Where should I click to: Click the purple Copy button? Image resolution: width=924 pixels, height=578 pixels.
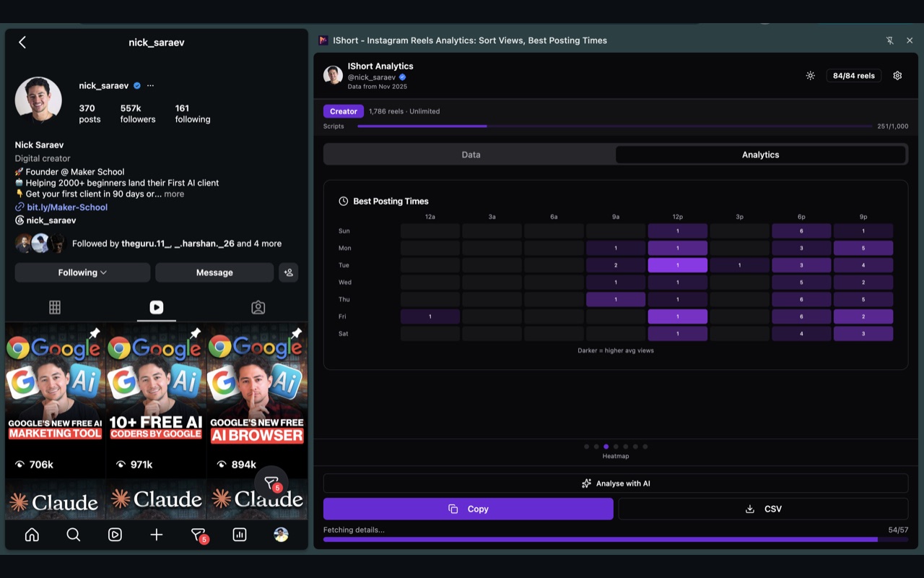468,509
